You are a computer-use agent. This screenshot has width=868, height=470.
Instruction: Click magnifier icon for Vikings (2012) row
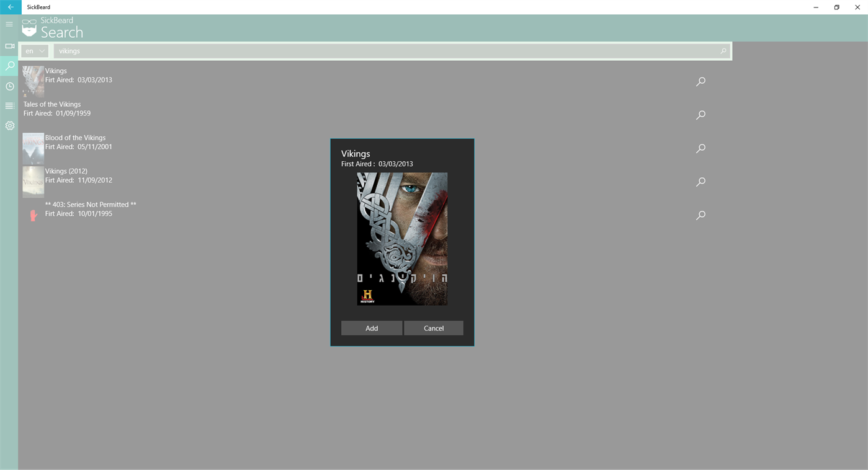pos(700,182)
